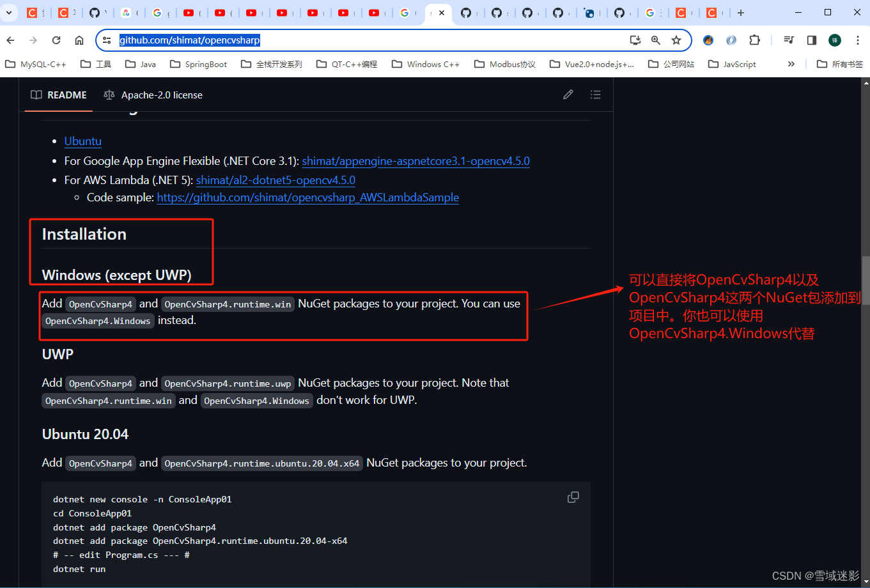This screenshot has width=870, height=588.
Task: Click the 'dotnet run' code line
Action: (x=79, y=569)
